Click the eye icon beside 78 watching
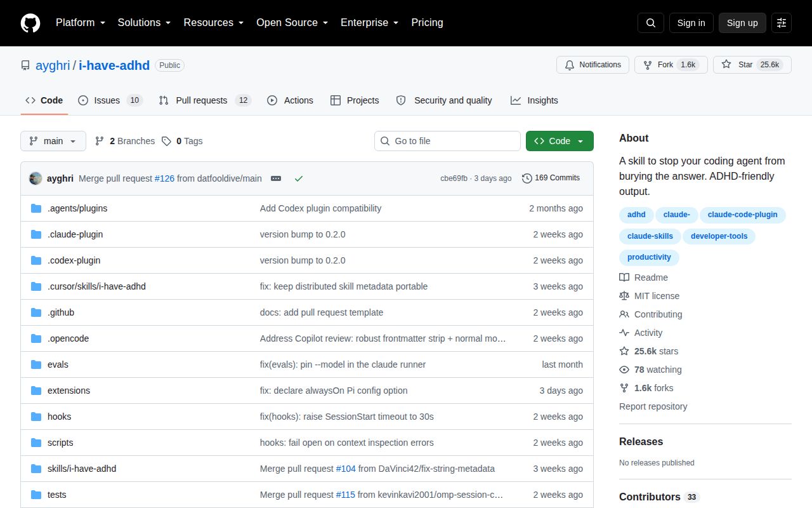The width and height of the screenshot is (812, 508). point(624,370)
